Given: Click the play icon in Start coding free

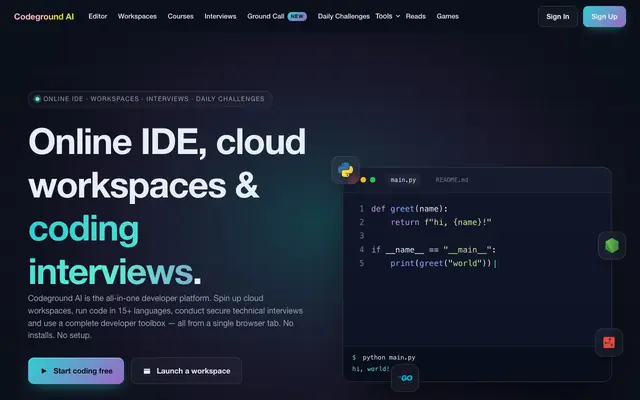Looking at the screenshot, I should pyautogui.click(x=44, y=371).
